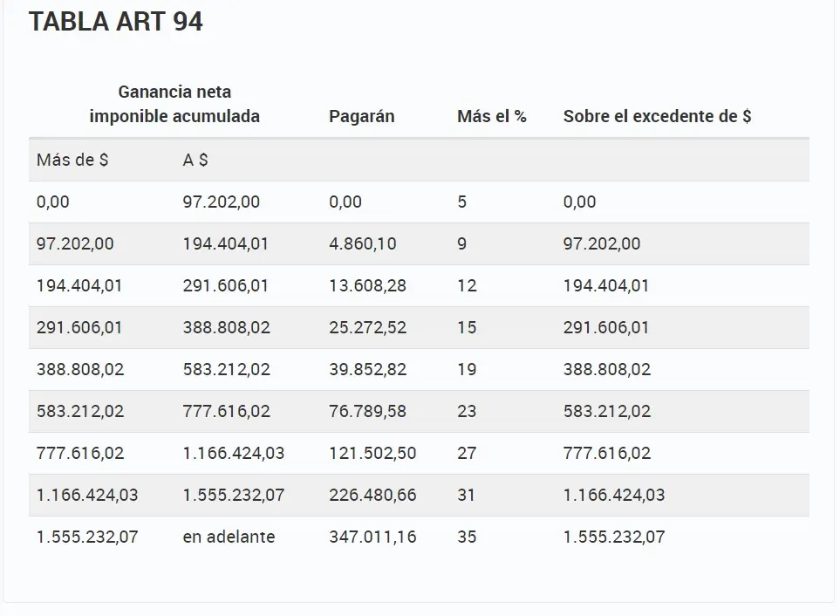Screen dimensions: 840x616
Task: Click Sobre el excedente de $ header
Action: (658, 116)
